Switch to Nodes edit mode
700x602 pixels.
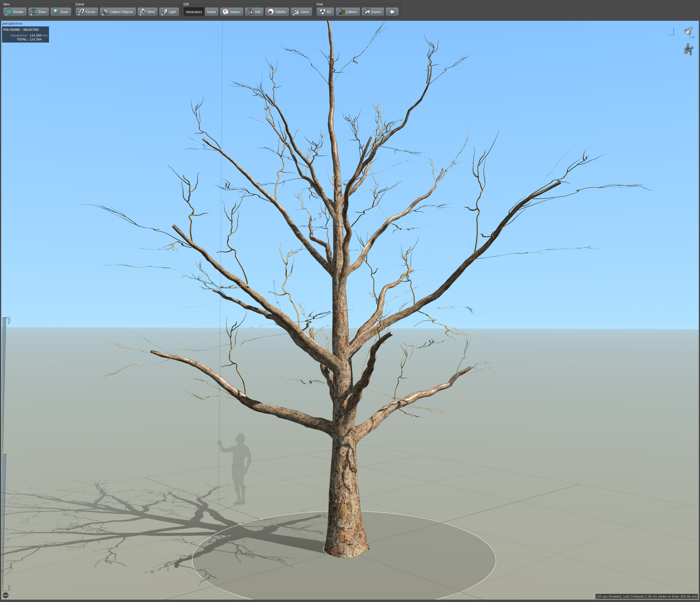tap(211, 12)
